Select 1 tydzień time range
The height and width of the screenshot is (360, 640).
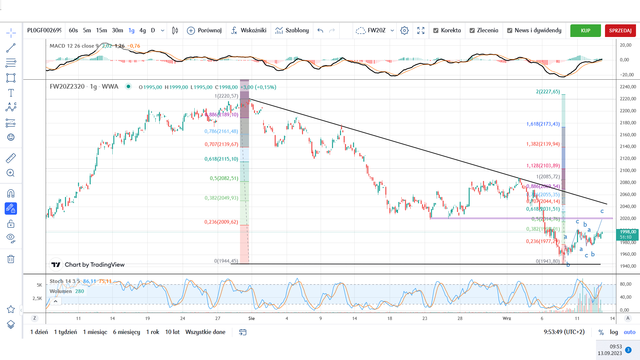(65, 332)
